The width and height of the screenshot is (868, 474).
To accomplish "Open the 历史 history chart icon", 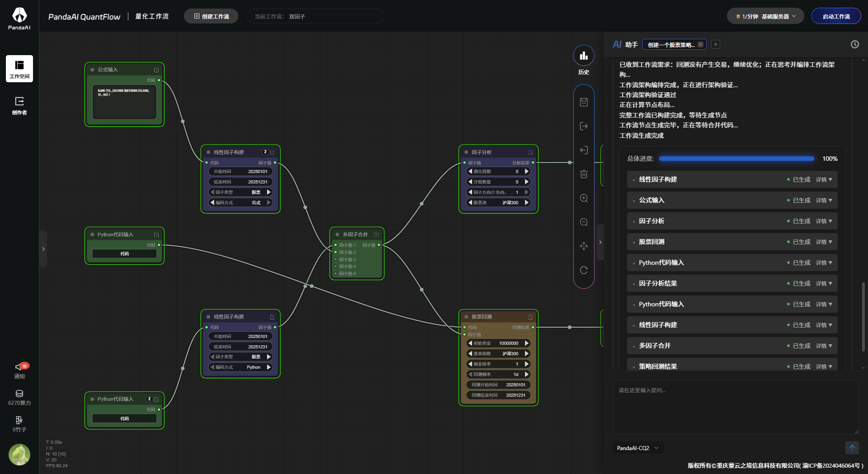I will [x=584, y=56].
